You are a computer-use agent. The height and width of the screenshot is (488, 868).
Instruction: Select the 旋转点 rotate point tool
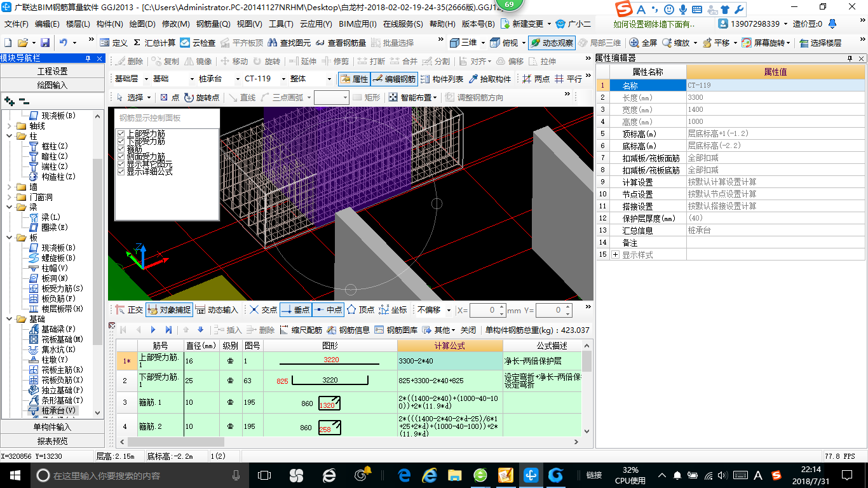pos(202,97)
